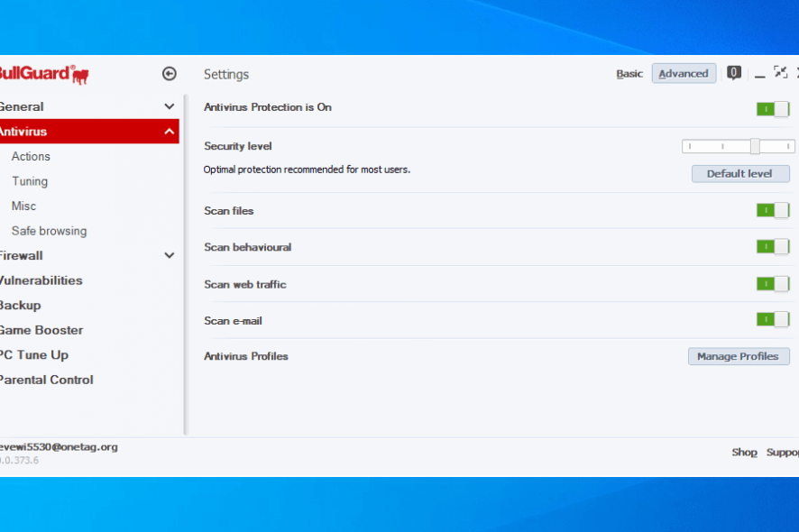Open the notifications counter icon

734,73
